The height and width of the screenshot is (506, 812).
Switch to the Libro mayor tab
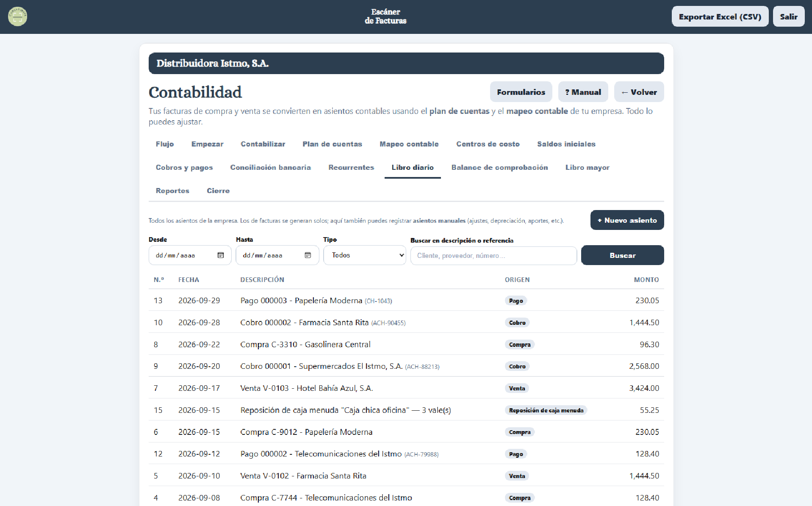coord(588,167)
